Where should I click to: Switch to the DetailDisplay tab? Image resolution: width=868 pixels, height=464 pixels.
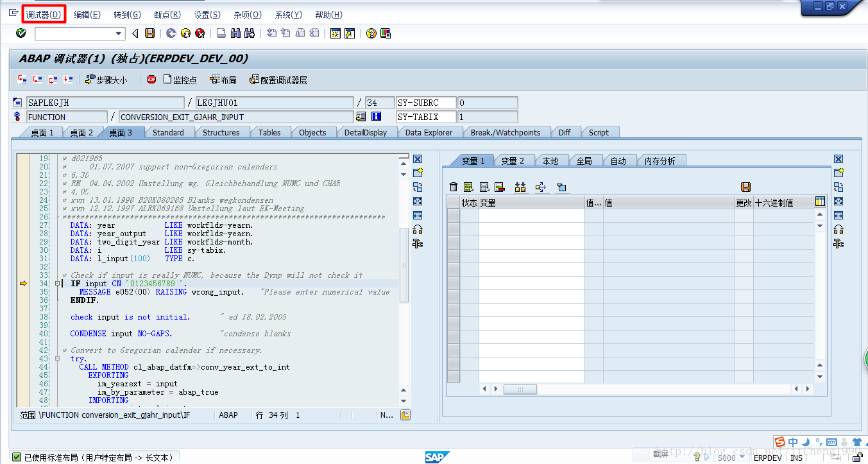click(365, 132)
